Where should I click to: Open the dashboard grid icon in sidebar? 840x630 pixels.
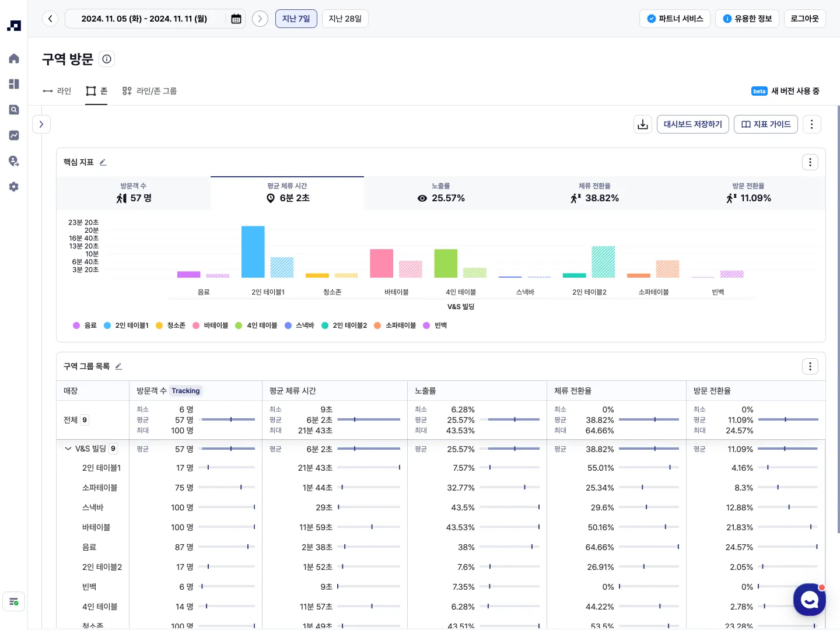click(x=14, y=84)
